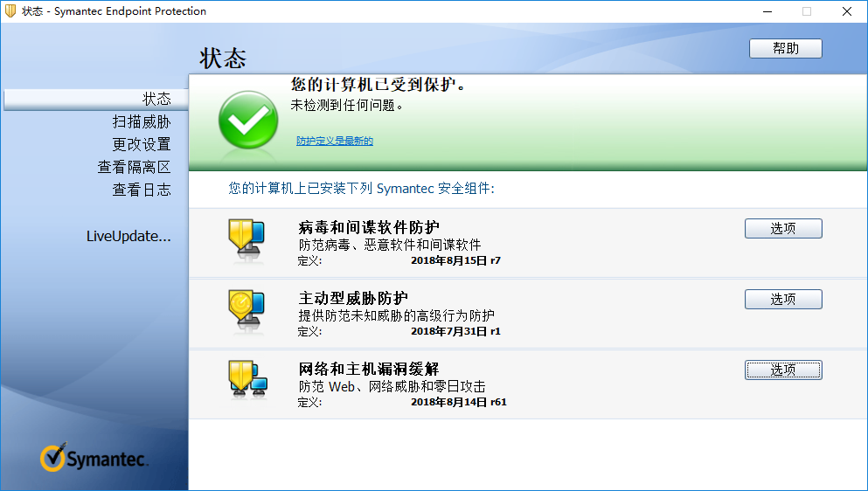Click the shield icon in the title bar
This screenshot has height=491, width=868.
tap(10, 11)
